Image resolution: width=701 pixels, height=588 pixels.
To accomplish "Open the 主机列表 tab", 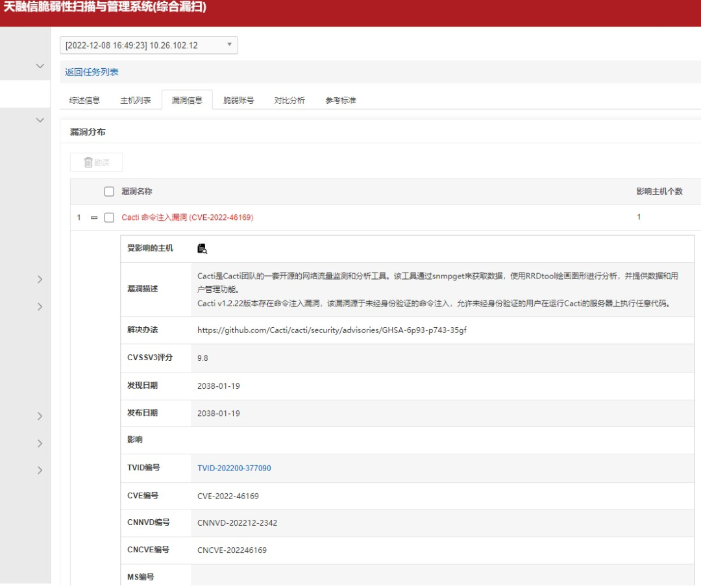I will [x=136, y=100].
